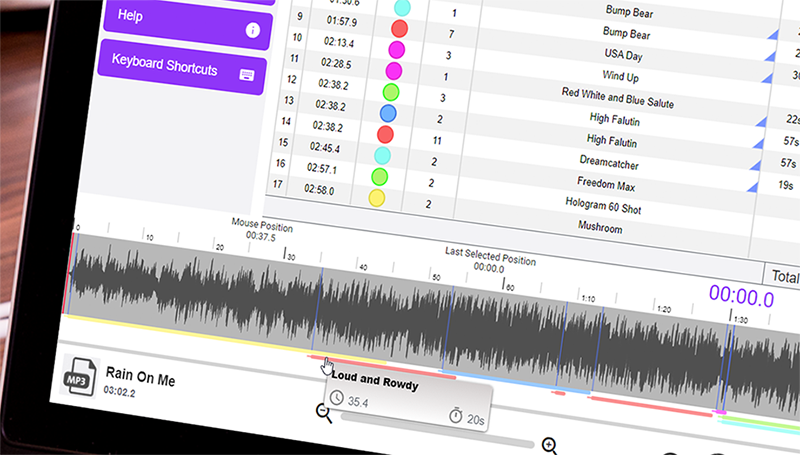This screenshot has height=455, width=800.
Task: Click the keyboard icon beside Keyboard Shortcuts
Action: point(248,72)
